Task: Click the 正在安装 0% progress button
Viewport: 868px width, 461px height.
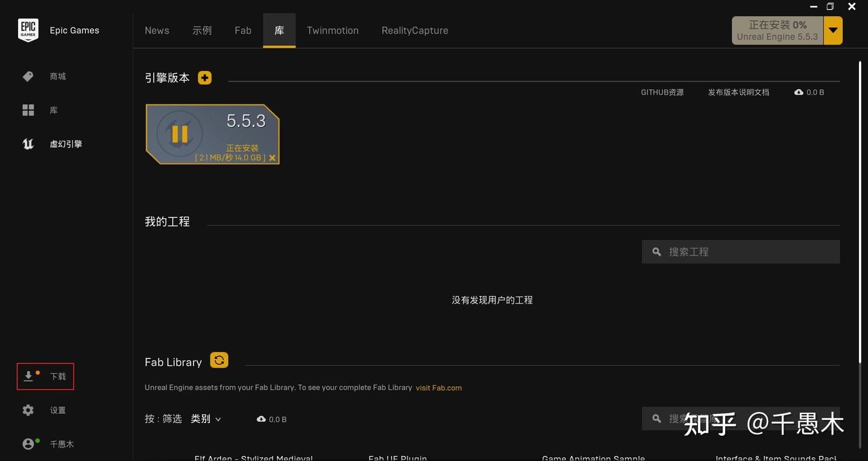Action: tap(778, 30)
